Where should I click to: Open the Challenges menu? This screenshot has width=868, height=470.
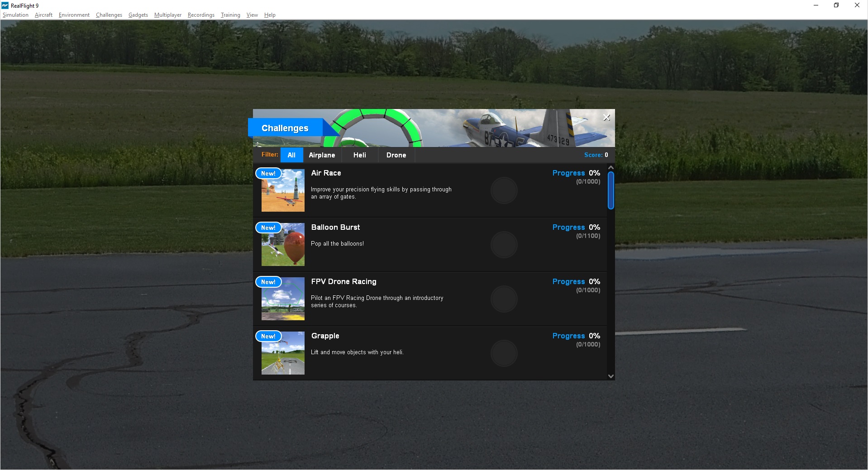(109, 14)
